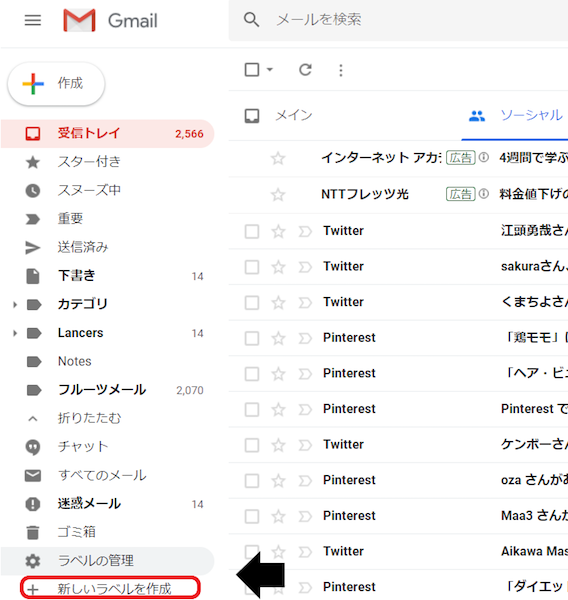The height and width of the screenshot is (600, 568).
Task: Show ad info for インターネット アカ
Action: 484,157
